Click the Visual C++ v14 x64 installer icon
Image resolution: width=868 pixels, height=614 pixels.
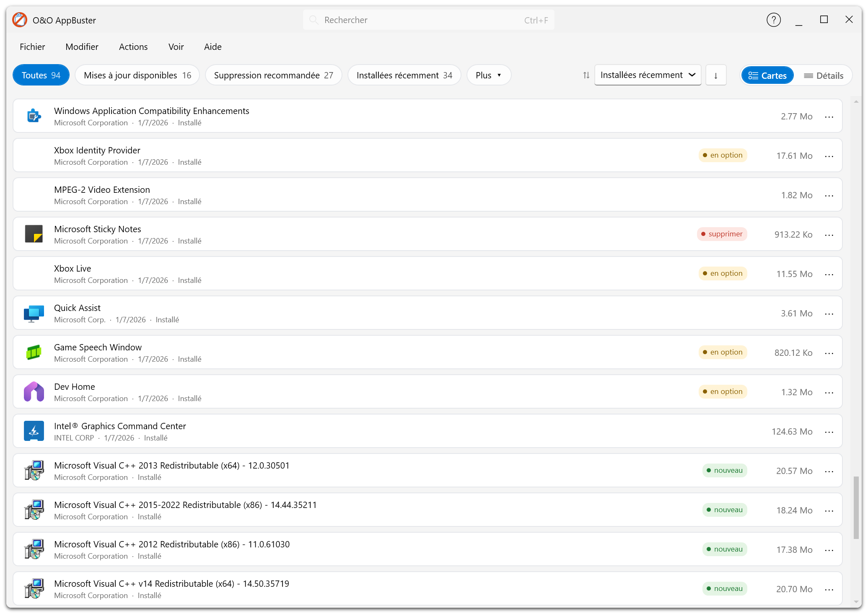[x=34, y=588]
